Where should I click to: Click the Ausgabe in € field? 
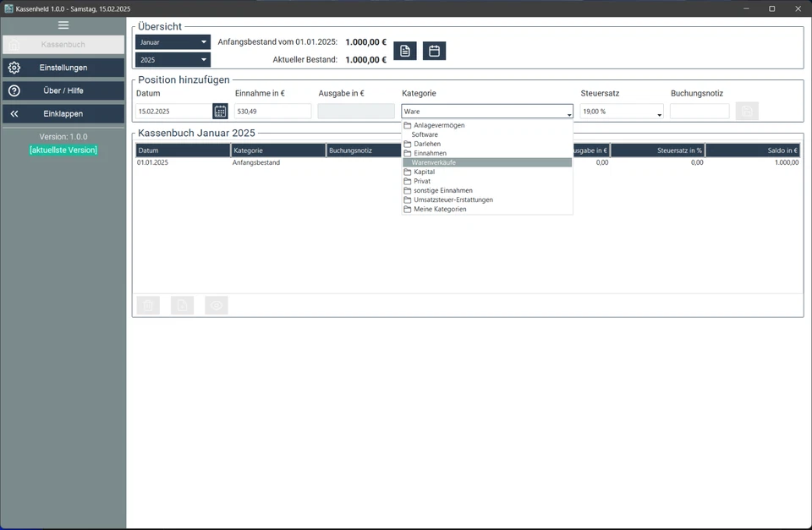(x=356, y=112)
